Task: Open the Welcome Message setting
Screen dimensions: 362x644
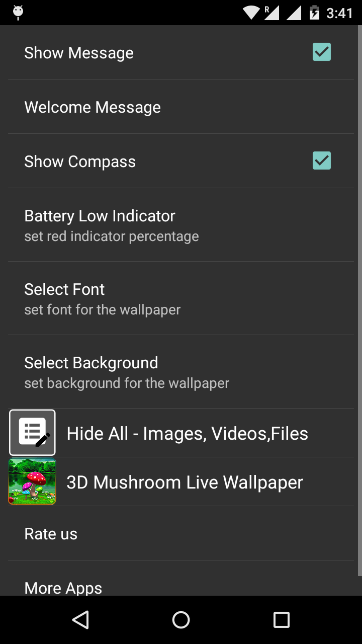Action: click(93, 107)
